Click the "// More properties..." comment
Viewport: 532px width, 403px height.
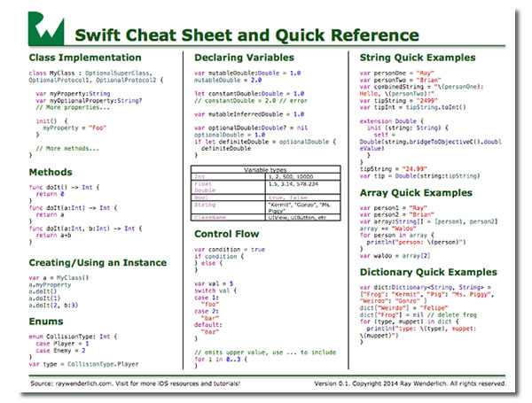(x=73, y=107)
